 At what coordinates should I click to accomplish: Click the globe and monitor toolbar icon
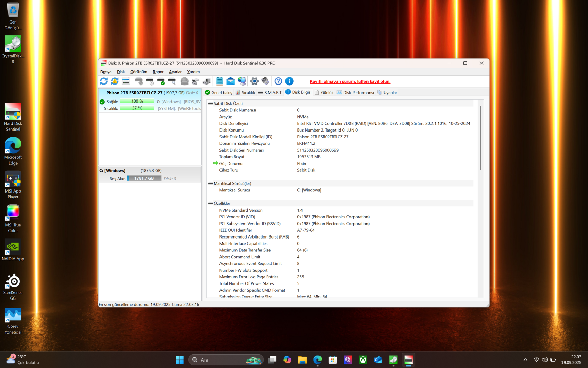(x=242, y=81)
